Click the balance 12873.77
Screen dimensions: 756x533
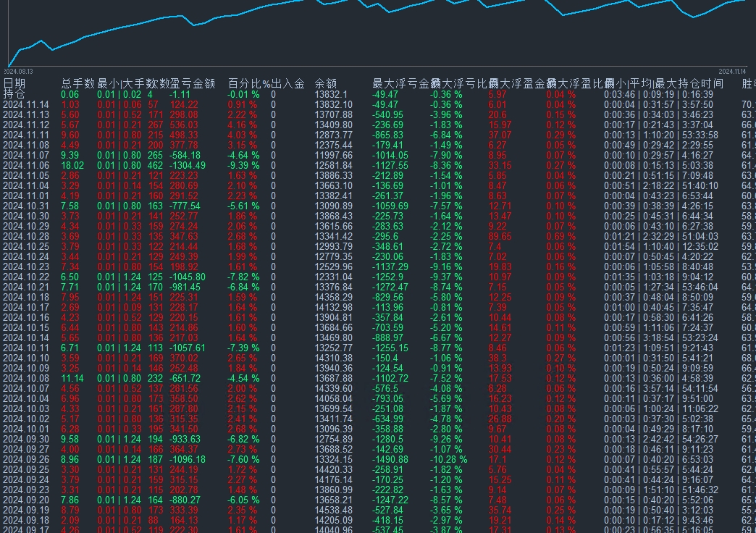click(334, 135)
